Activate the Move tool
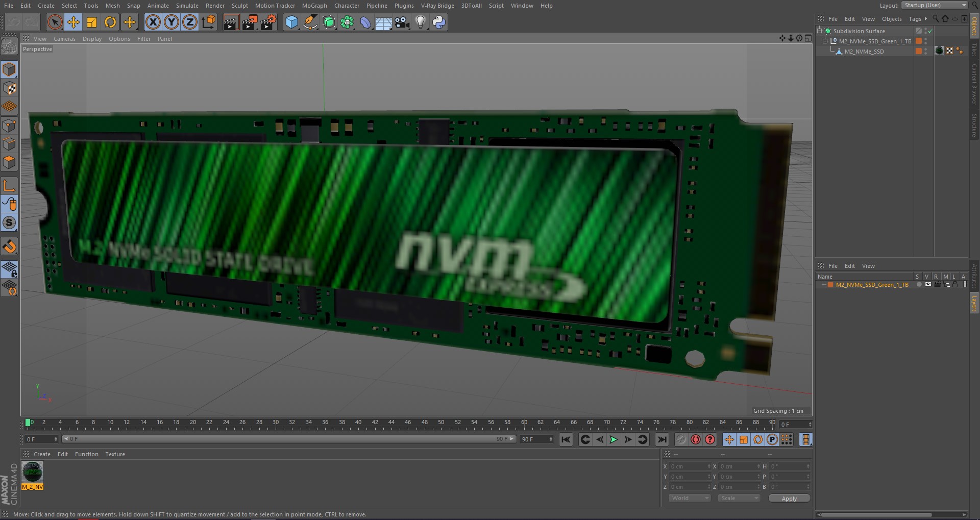This screenshot has height=520, width=980. coord(73,22)
